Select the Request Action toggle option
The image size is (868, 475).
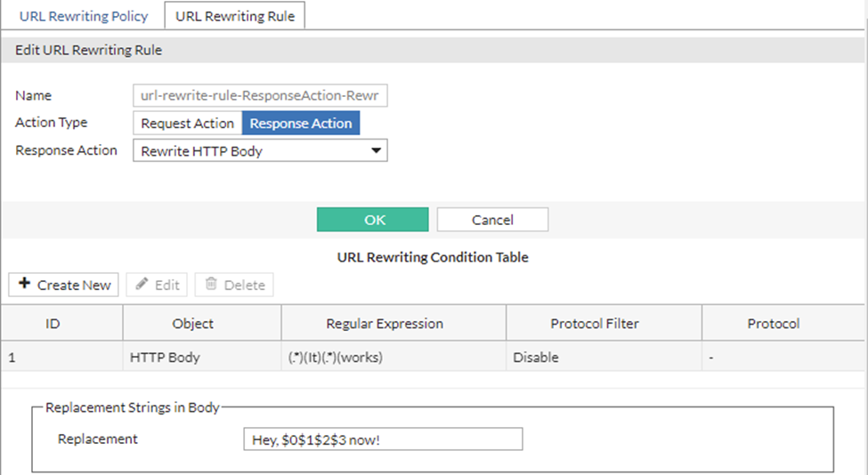tap(187, 124)
